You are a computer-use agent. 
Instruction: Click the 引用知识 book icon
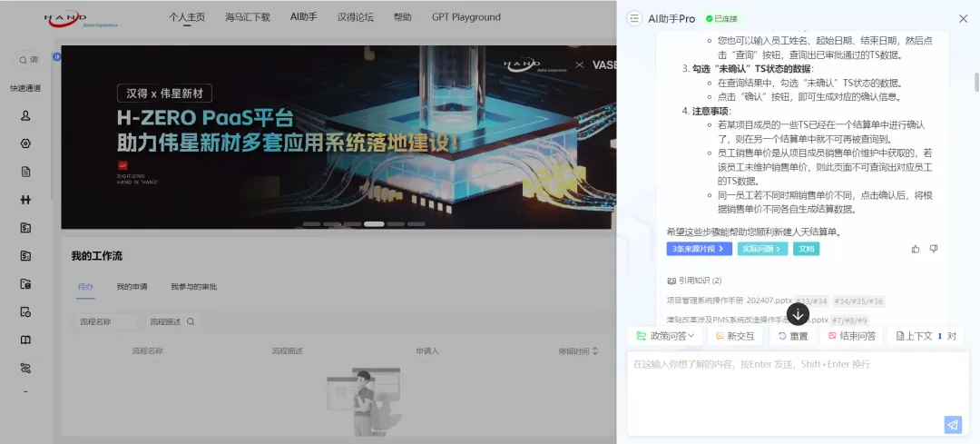pyautogui.click(x=671, y=281)
